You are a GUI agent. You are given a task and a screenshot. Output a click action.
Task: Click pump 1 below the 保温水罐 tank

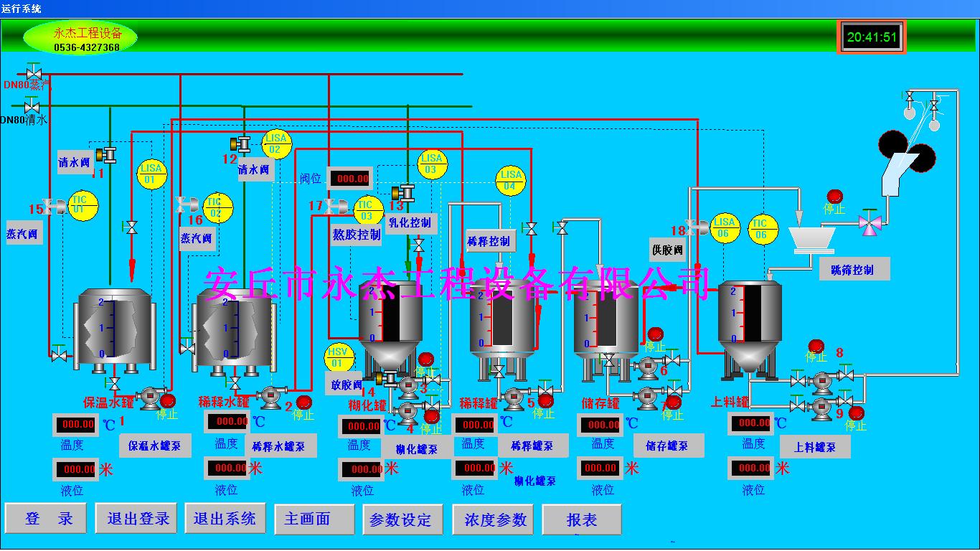151,397
